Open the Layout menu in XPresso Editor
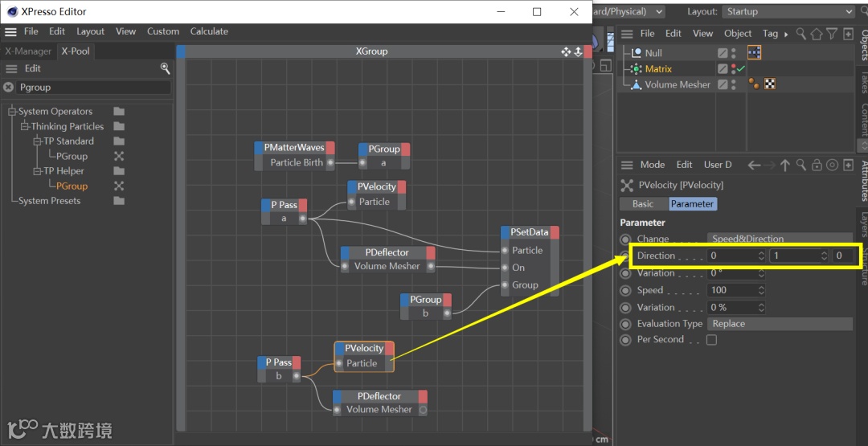The image size is (868, 446). pyautogui.click(x=90, y=31)
